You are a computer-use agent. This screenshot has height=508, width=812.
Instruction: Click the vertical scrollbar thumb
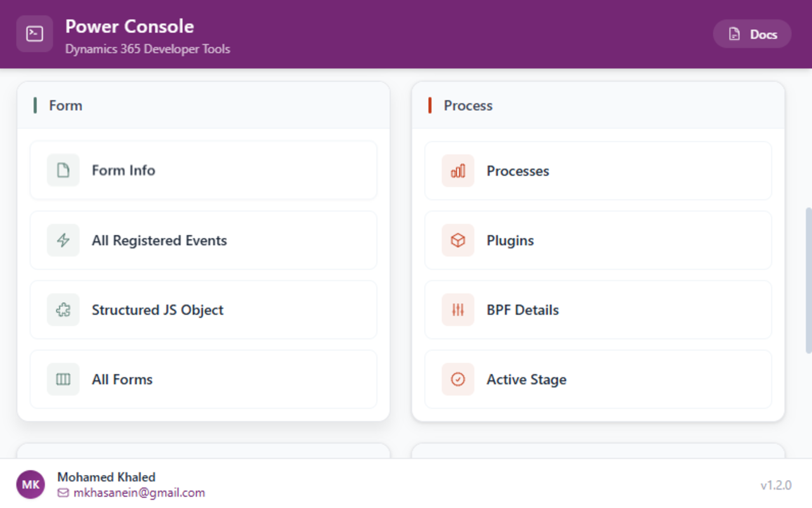tap(808, 280)
